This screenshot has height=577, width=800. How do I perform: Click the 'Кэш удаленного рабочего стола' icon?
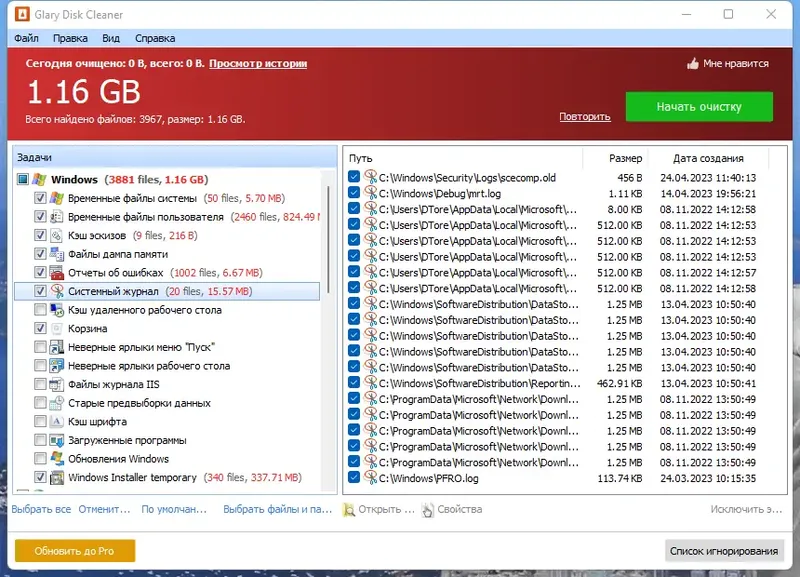57,310
